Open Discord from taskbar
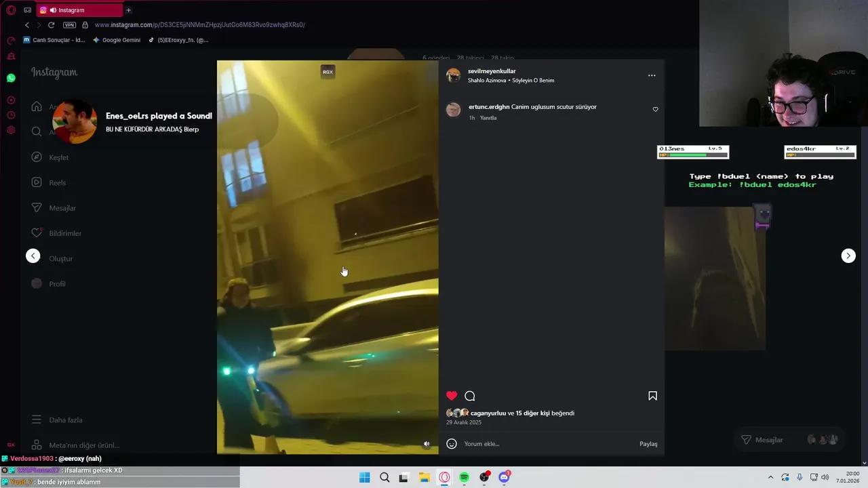This screenshot has height=488, width=868. click(504, 477)
